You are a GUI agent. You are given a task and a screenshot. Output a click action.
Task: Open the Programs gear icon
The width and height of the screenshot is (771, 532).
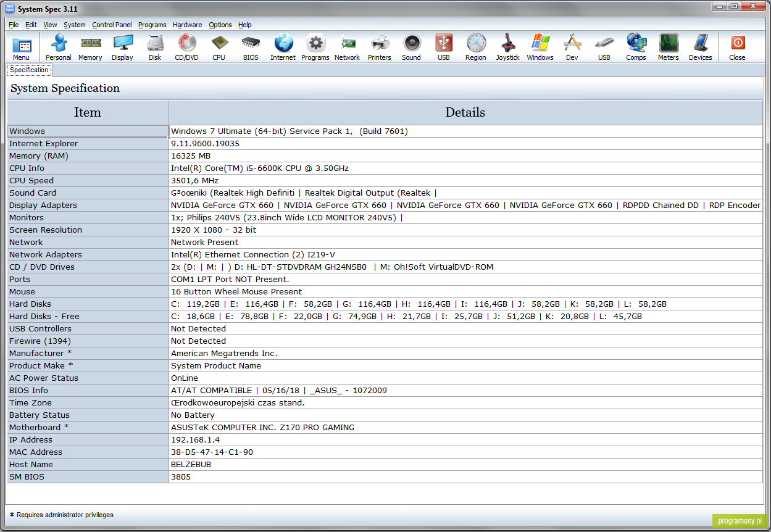tap(315, 48)
